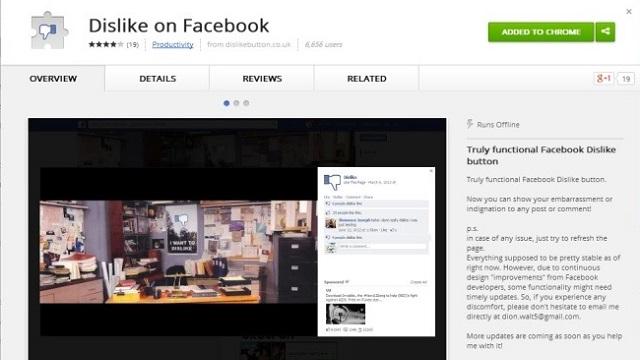Switch to the Details tab
The height and width of the screenshot is (360, 640).
click(158, 78)
